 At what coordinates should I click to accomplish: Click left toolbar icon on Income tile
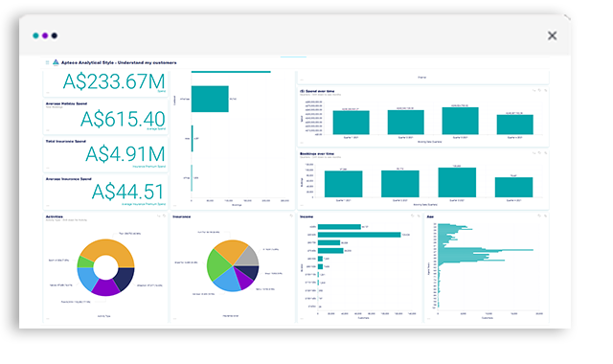(x=413, y=216)
